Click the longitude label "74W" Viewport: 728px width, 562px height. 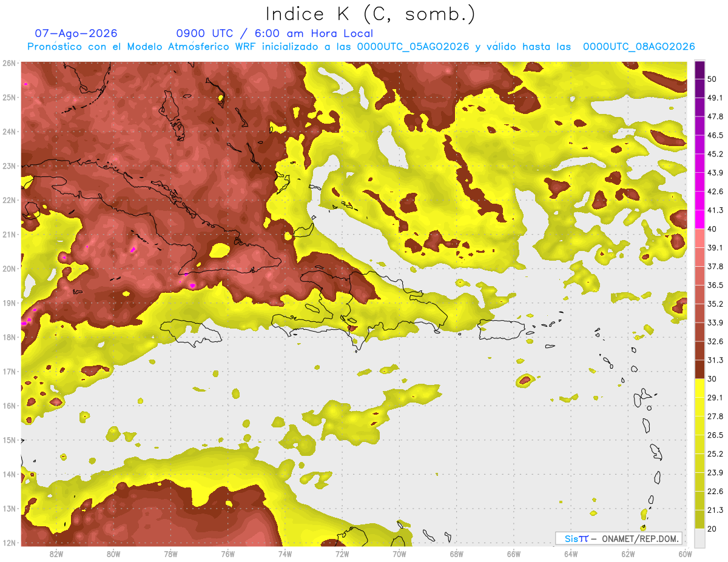[285, 554]
